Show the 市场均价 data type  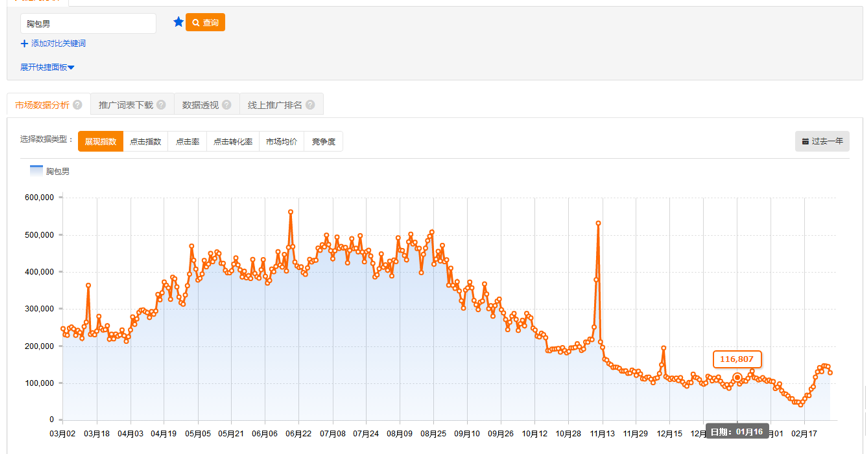[281, 142]
